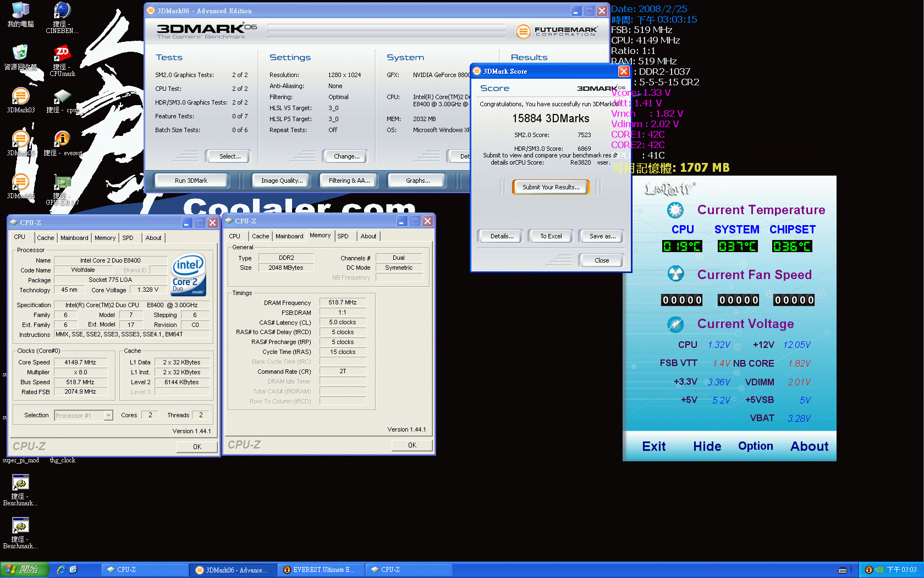Click the Current Voltage gauge icon
Image resolution: width=924 pixels, height=578 pixels.
click(675, 324)
